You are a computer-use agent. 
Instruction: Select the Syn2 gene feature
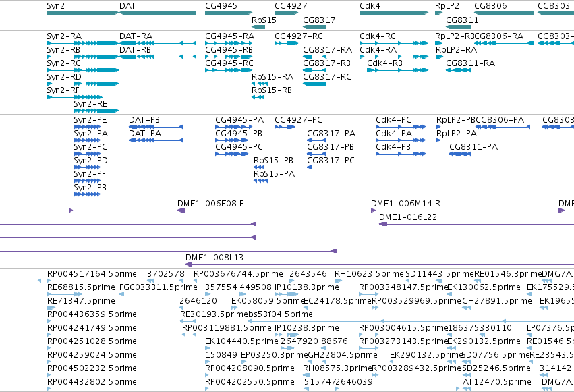tap(83, 13)
